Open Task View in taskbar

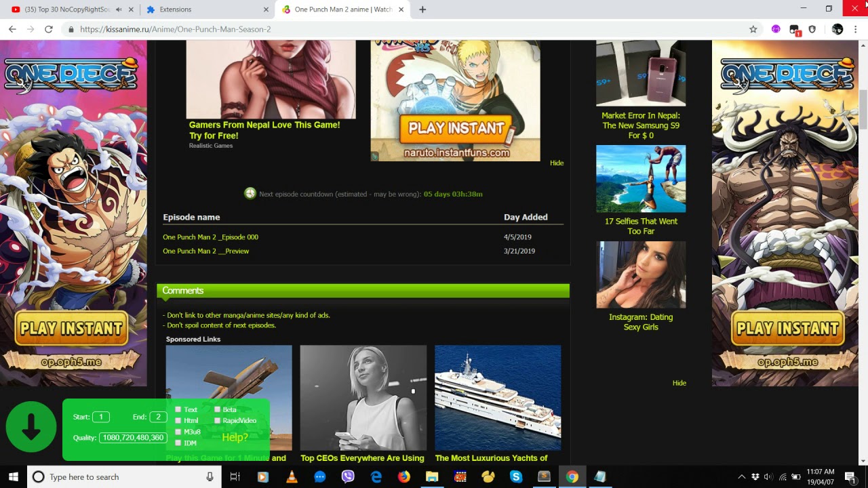click(x=235, y=476)
